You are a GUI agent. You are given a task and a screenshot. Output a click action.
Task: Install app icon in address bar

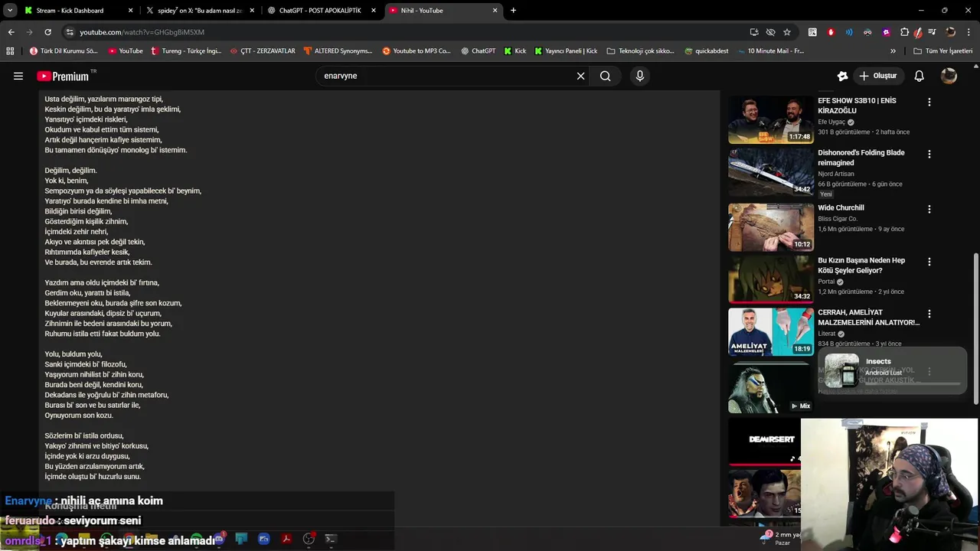click(x=754, y=32)
